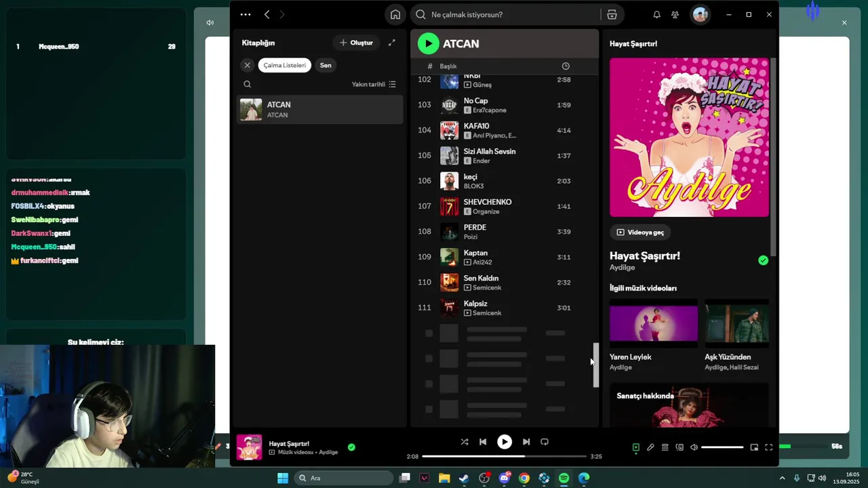Open the Browse icon in search bar
This screenshot has width=868, height=488.
[x=612, y=14]
